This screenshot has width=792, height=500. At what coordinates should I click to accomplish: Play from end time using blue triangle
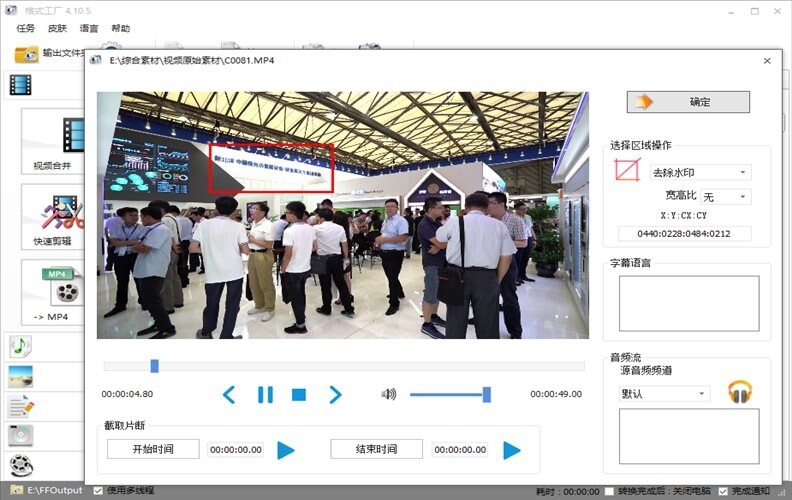coord(512,450)
